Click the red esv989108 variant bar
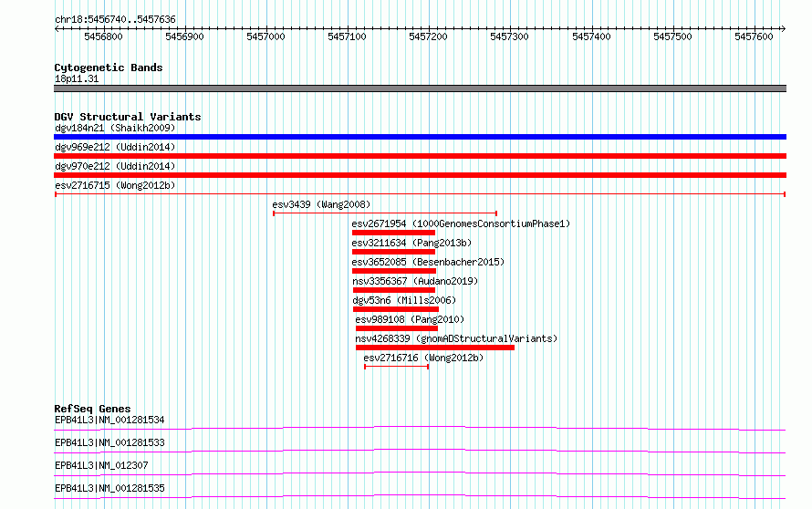Image resolution: width=812 pixels, height=509 pixels. pos(397,328)
